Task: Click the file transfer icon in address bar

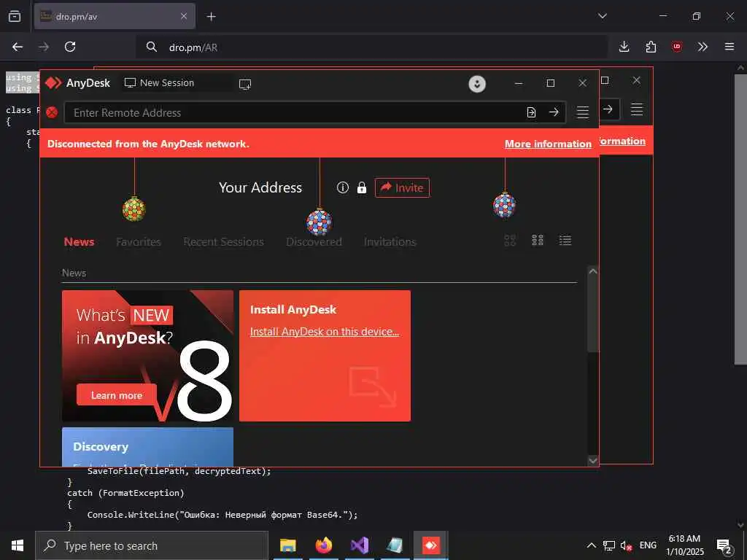Action: (x=531, y=112)
